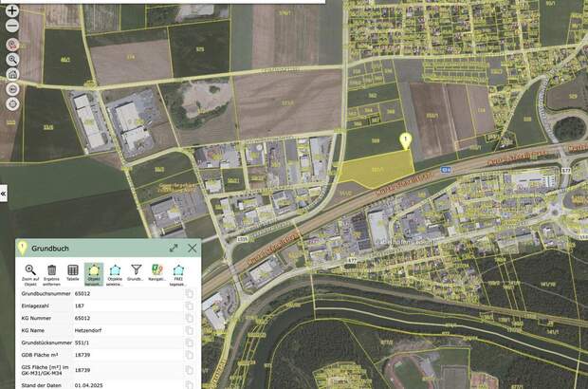Click the yellow map marker pin
This screenshot has height=389, width=588.
coord(406,140)
